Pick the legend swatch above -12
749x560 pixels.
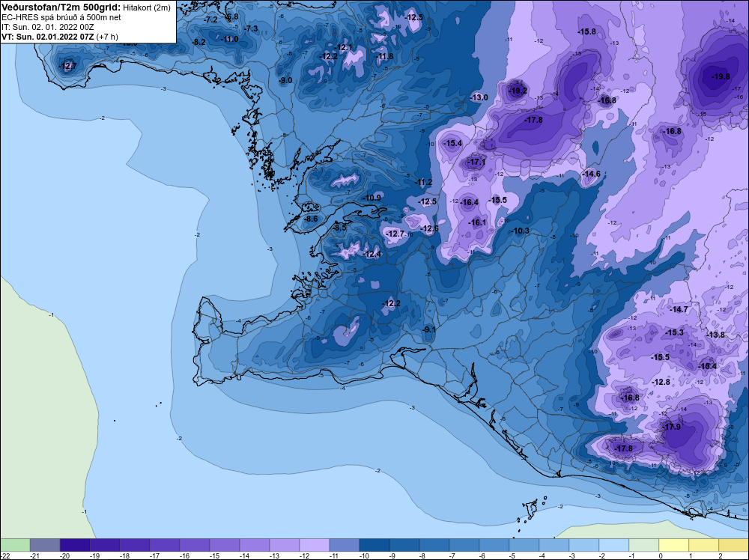coord(315,545)
